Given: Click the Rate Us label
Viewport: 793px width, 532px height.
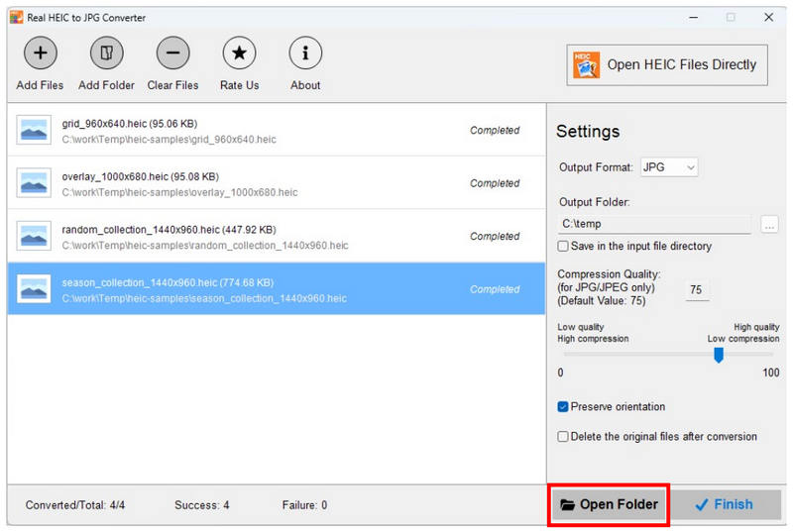Looking at the screenshot, I should (x=239, y=85).
